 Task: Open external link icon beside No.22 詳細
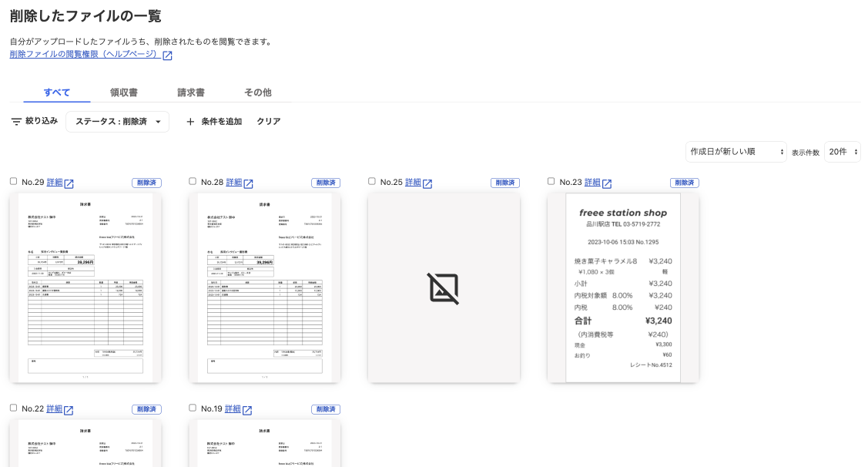tap(68, 410)
